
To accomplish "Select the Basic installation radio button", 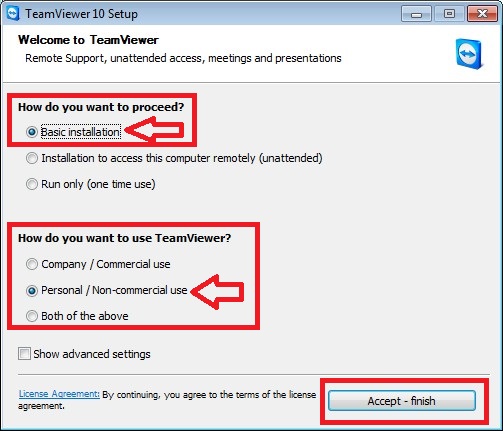I will [x=32, y=132].
